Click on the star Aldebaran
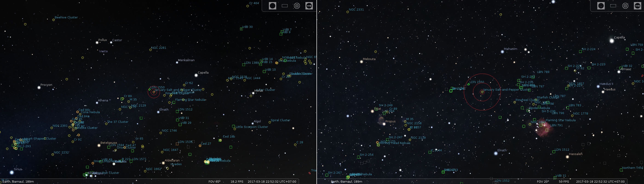The height and width of the screenshot is (184, 644). pyautogui.click(x=163, y=163)
